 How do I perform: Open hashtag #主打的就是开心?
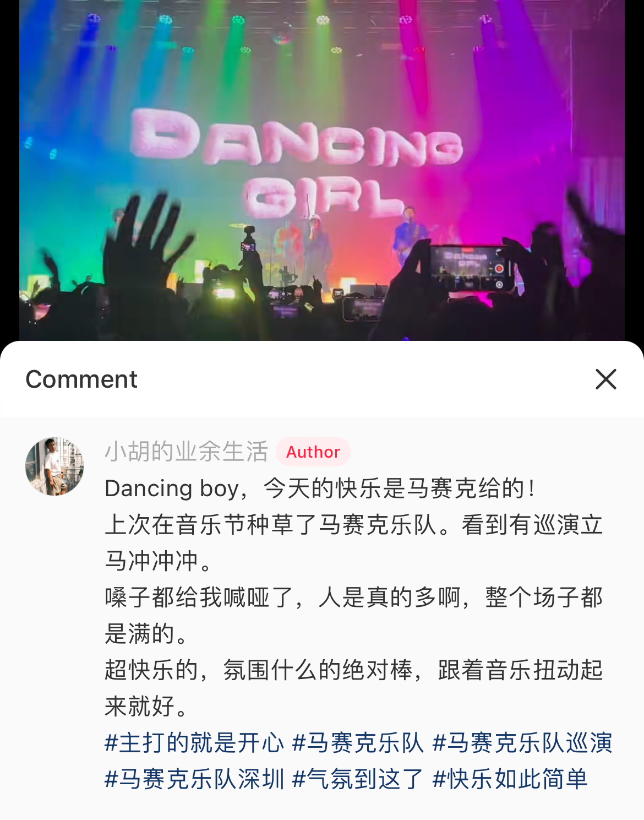point(194,742)
